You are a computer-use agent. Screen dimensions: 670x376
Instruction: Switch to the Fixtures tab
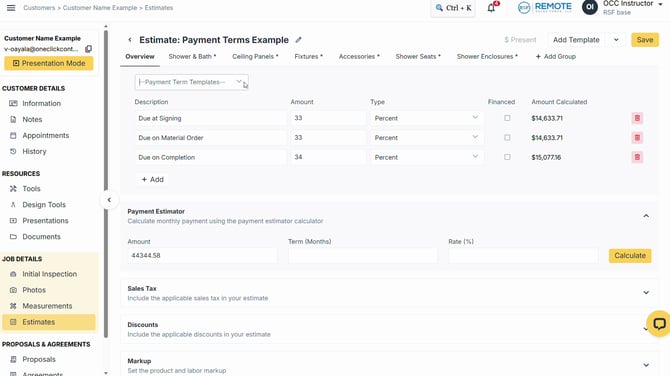coord(309,56)
